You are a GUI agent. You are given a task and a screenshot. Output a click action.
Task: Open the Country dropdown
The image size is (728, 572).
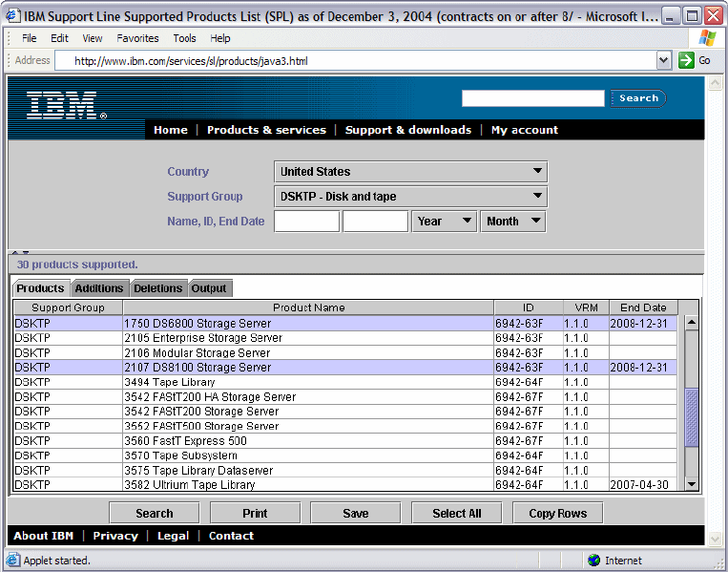coord(411,172)
